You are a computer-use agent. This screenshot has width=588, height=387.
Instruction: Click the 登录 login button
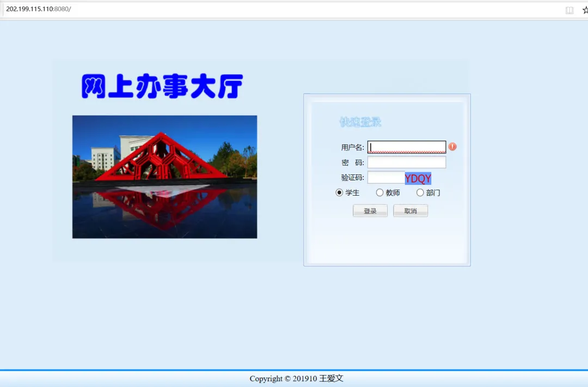[x=370, y=210]
